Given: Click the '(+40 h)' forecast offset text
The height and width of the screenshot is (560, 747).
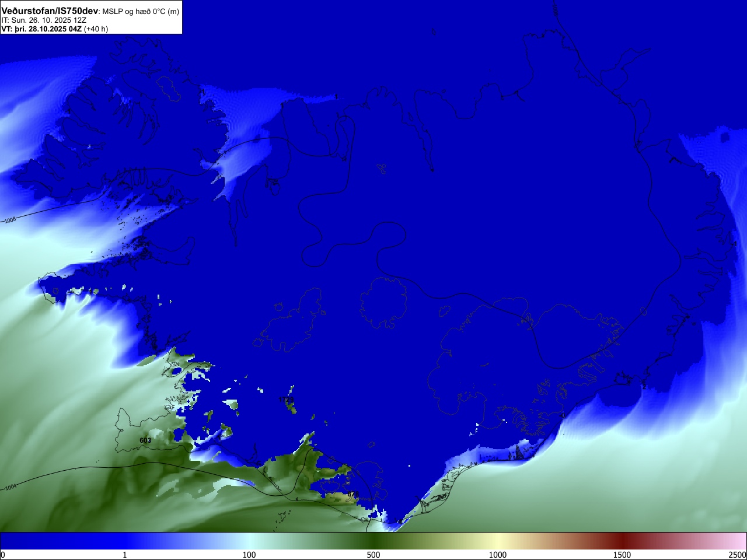Looking at the screenshot, I should pos(96,29).
